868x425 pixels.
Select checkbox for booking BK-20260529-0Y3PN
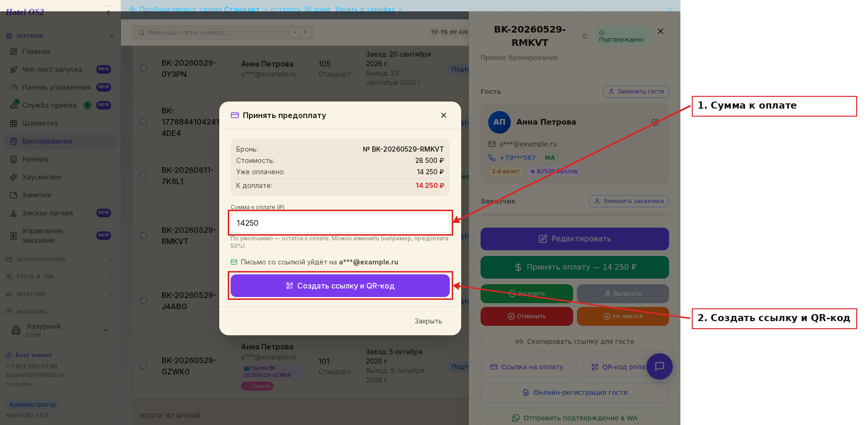tap(143, 68)
